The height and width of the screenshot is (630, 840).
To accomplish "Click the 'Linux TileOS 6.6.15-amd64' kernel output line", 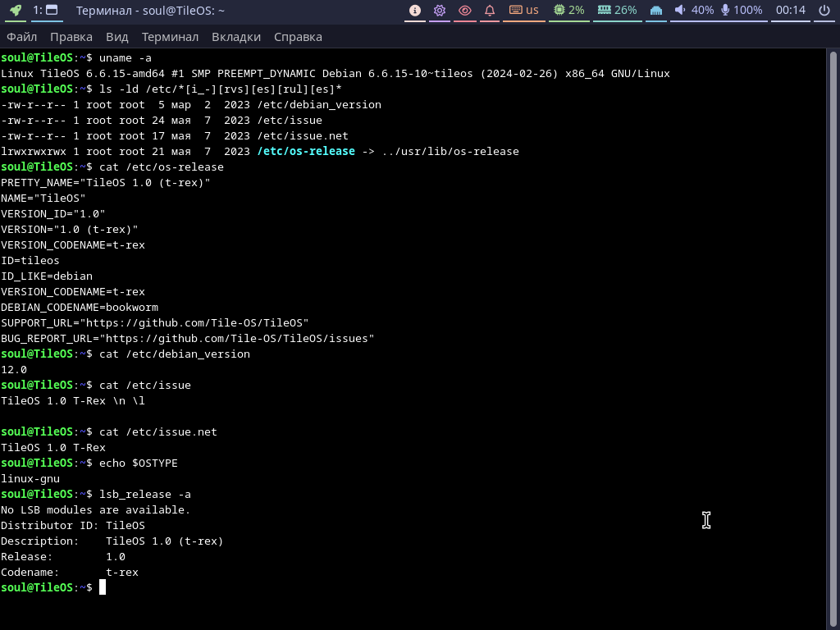I will 336,73.
